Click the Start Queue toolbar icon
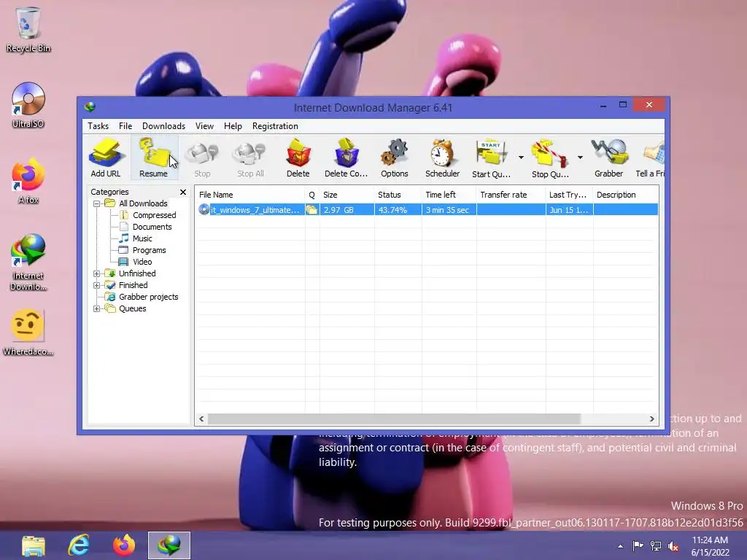The width and height of the screenshot is (747, 560). click(x=491, y=158)
